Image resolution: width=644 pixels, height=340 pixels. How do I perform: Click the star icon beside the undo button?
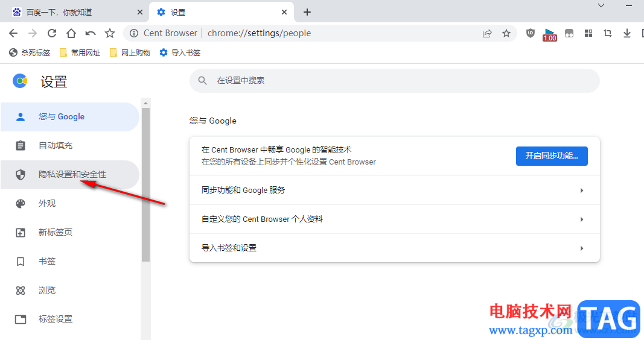click(x=110, y=33)
